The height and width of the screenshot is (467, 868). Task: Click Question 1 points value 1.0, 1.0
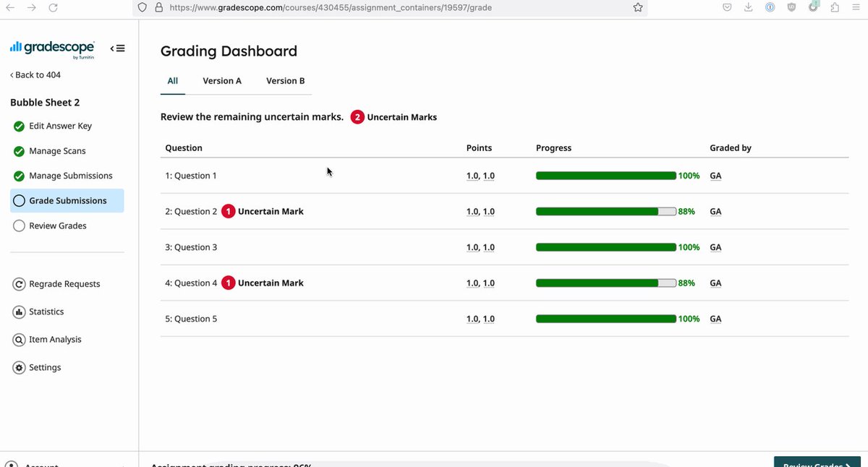(x=481, y=176)
